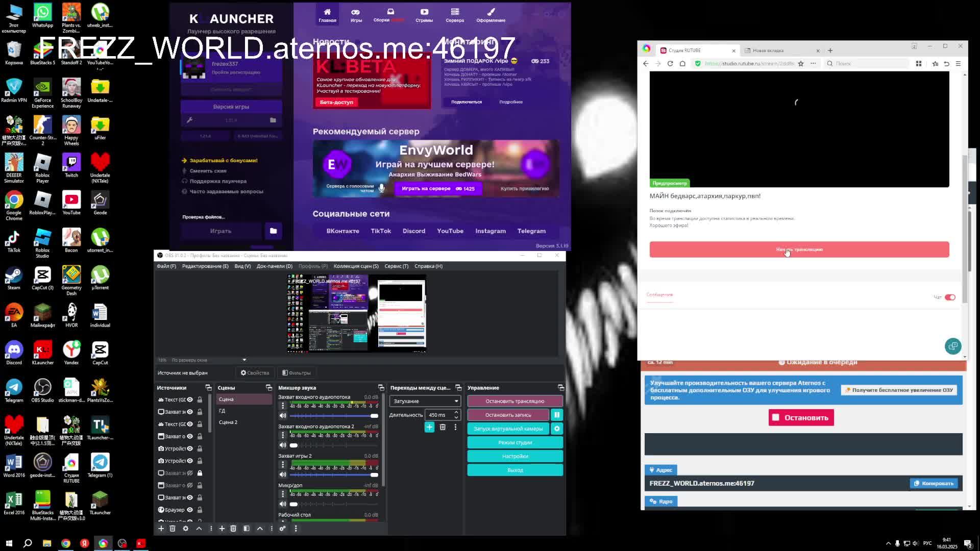Open the Затухание transition dropdown
980x551 pixels.
[425, 401]
